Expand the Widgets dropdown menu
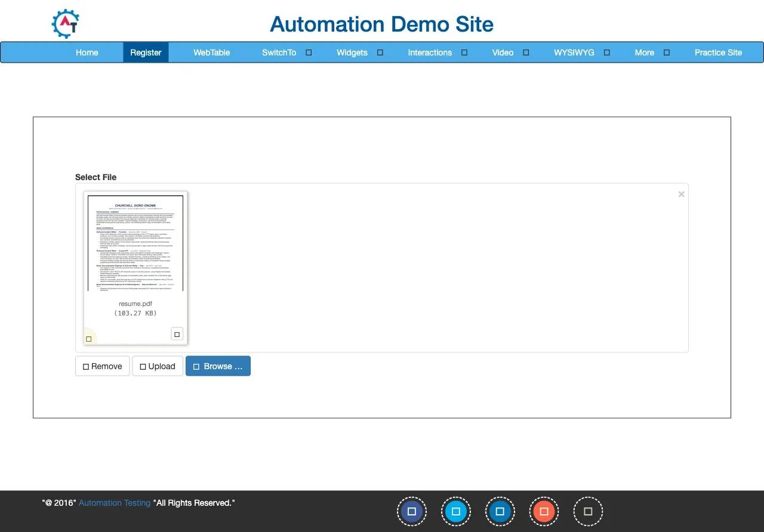This screenshot has width=764, height=532. coord(359,52)
